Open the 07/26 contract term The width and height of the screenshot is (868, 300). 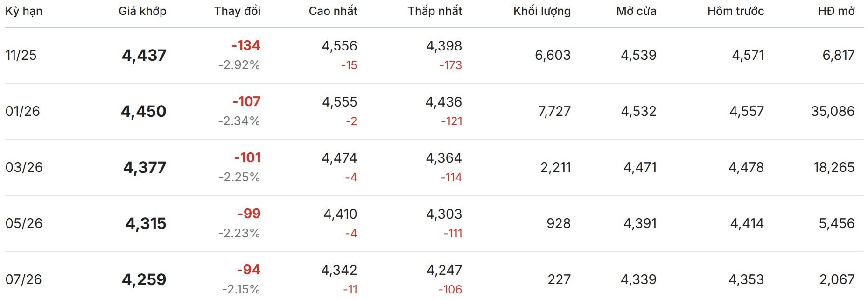(24, 279)
